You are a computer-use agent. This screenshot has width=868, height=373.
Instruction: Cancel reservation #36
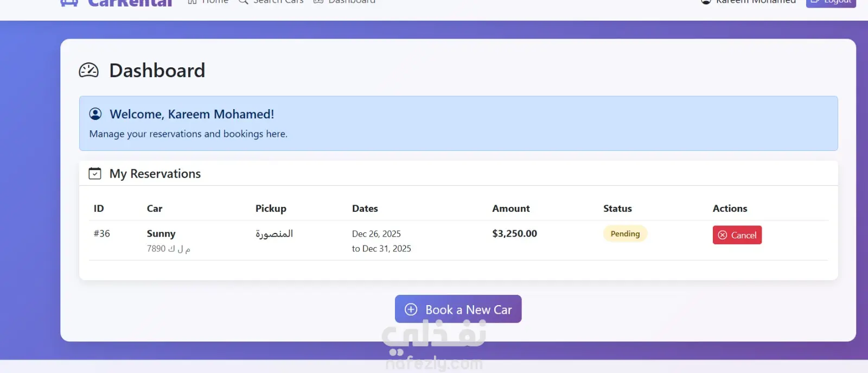[x=737, y=235]
